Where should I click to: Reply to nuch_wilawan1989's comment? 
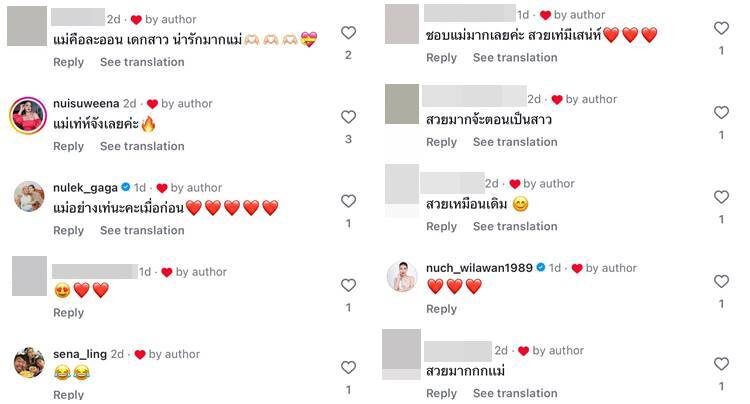[441, 309]
